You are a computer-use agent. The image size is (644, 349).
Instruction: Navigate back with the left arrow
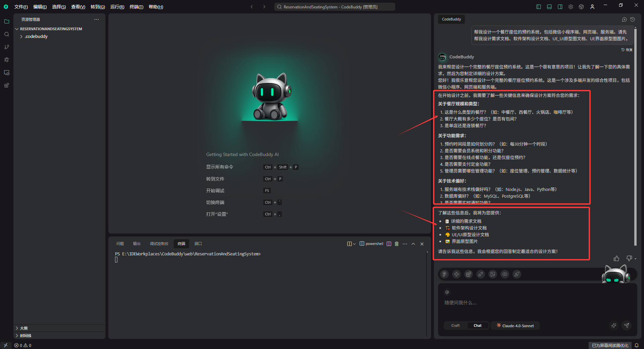[x=252, y=7]
